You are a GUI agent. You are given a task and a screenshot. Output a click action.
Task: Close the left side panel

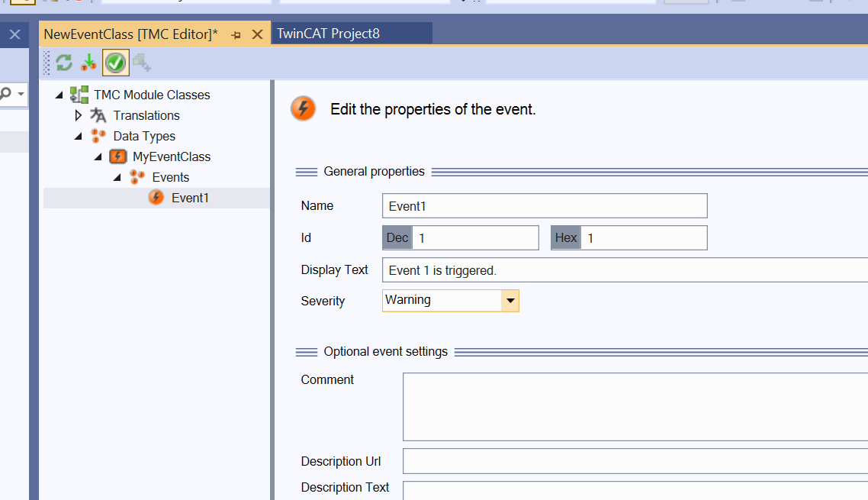click(15, 34)
